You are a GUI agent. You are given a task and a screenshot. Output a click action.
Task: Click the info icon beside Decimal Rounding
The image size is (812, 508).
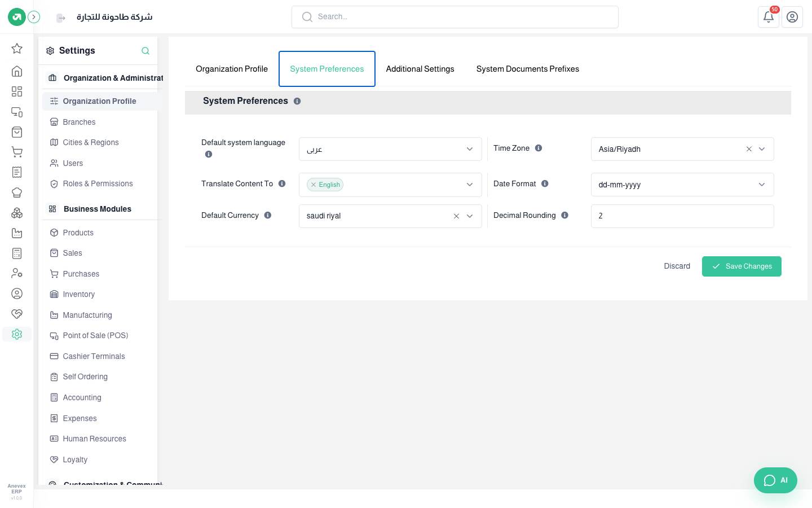click(564, 215)
